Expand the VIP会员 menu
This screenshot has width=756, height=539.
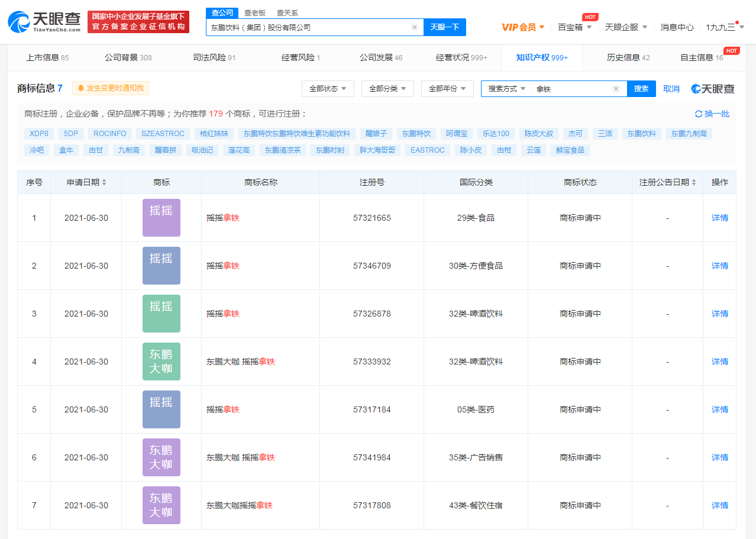point(523,27)
